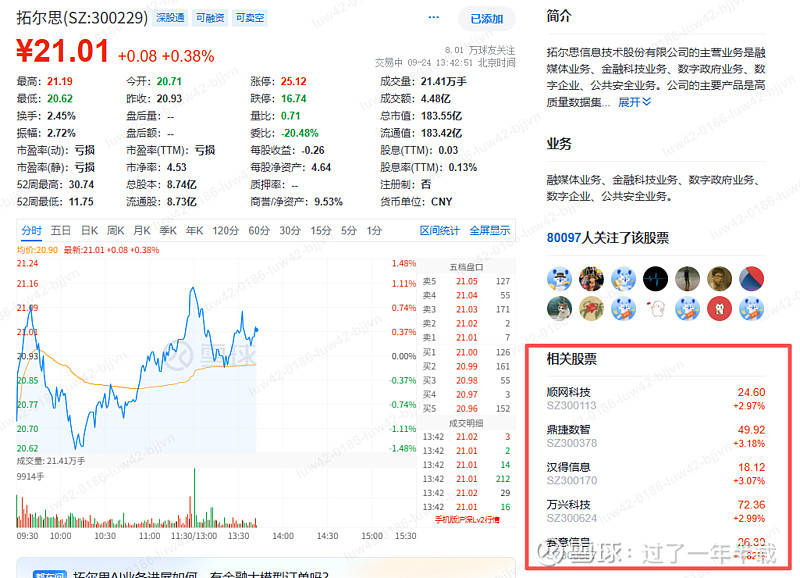The width and height of the screenshot is (800, 578).
Task: Open sepia portrait avatar of man
Action: [719, 279]
